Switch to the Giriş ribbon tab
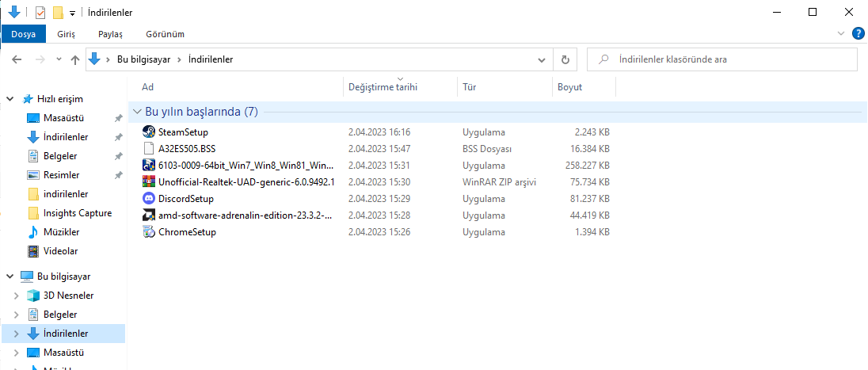Image resolution: width=868 pixels, height=370 pixels. 66,34
